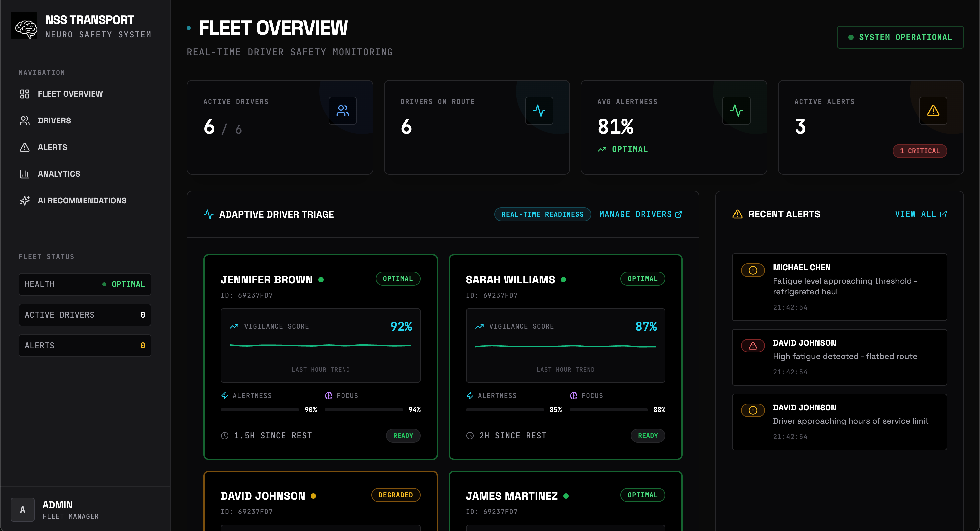980x531 pixels.
Task: Click the external link icon beside View All
Action: point(943,214)
